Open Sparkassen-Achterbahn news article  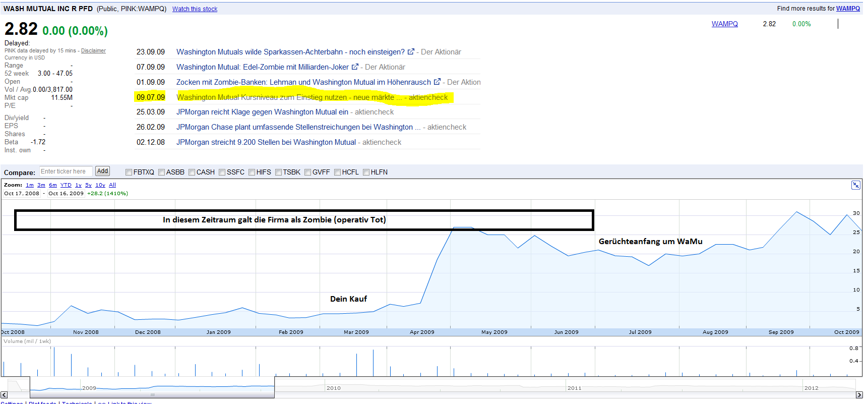coord(290,52)
